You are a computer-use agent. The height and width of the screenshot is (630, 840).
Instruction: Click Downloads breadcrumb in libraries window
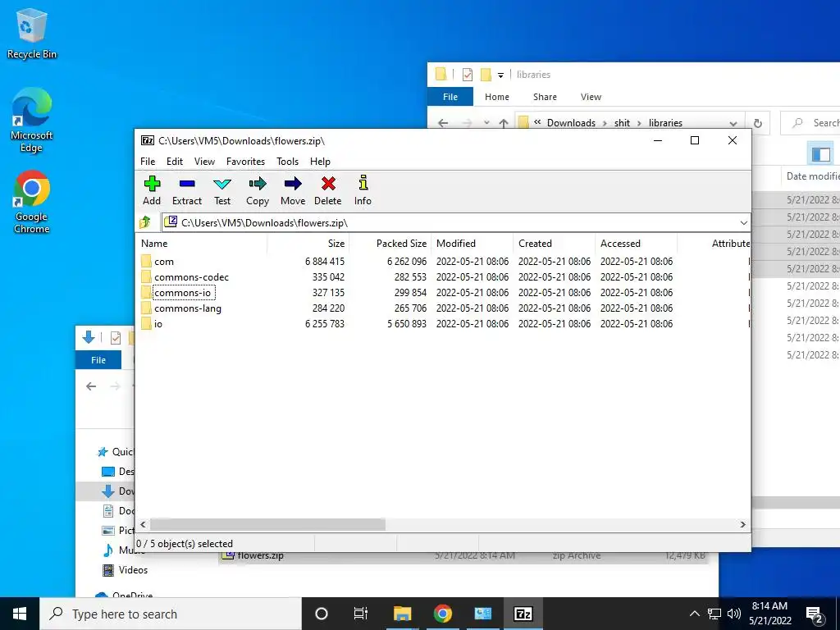(571, 123)
